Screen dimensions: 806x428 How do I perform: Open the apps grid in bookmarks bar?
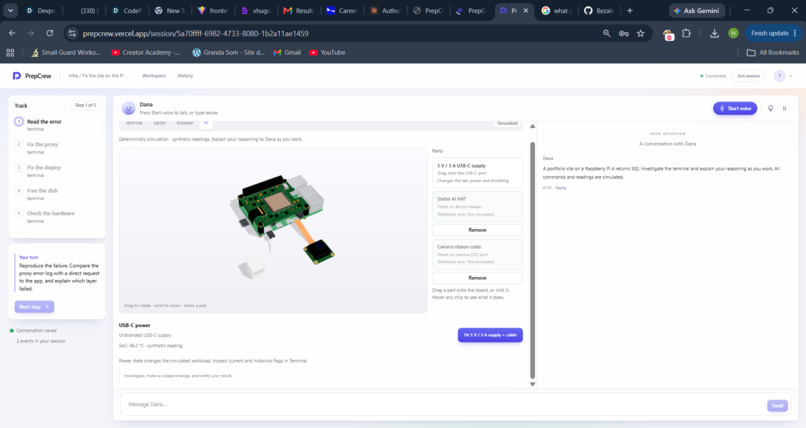[10, 52]
